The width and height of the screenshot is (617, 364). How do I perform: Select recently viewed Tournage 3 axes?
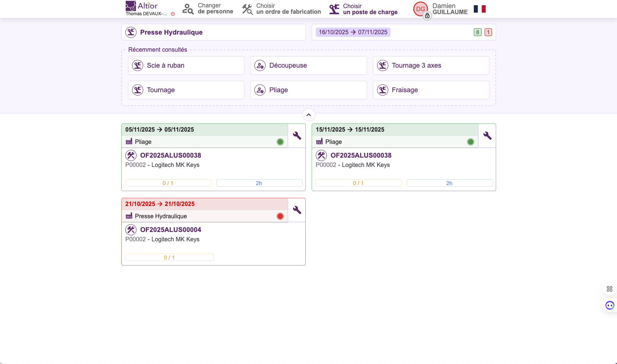click(431, 65)
